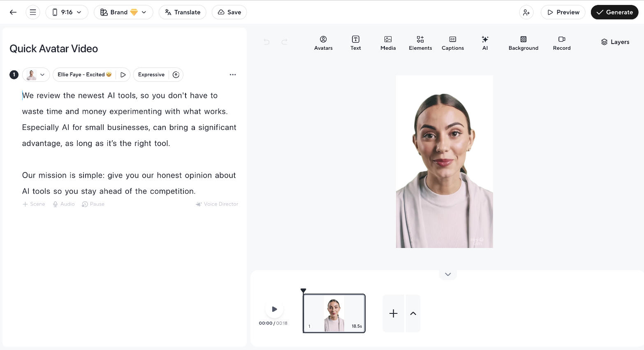The width and height of the screenshot is (644, 350).
Task: Open the Elements panel
Action: (x=420, y=43)
